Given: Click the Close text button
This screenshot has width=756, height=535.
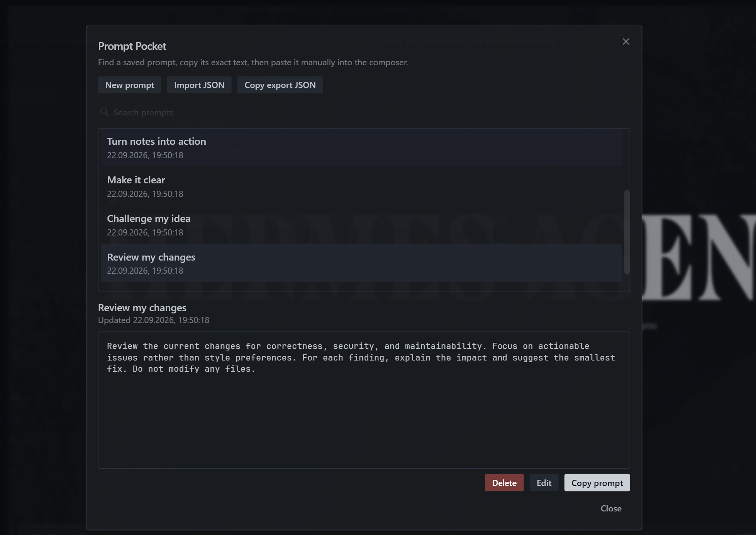Looking at the screenshot, I should coord(611,508).
